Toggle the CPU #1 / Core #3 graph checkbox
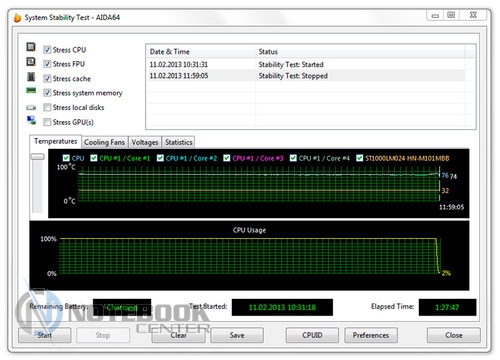The height and width of the screenshot is (360, 500). [x=227, y=158]
